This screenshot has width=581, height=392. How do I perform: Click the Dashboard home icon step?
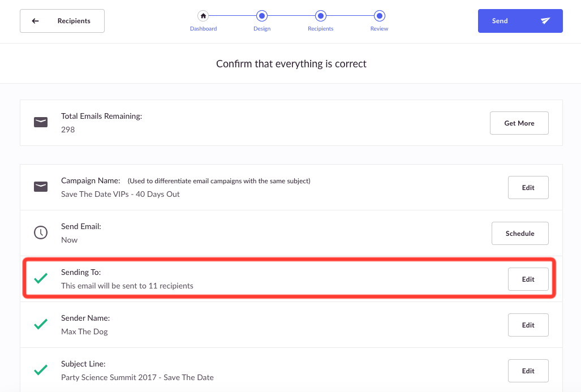(203, 16)
